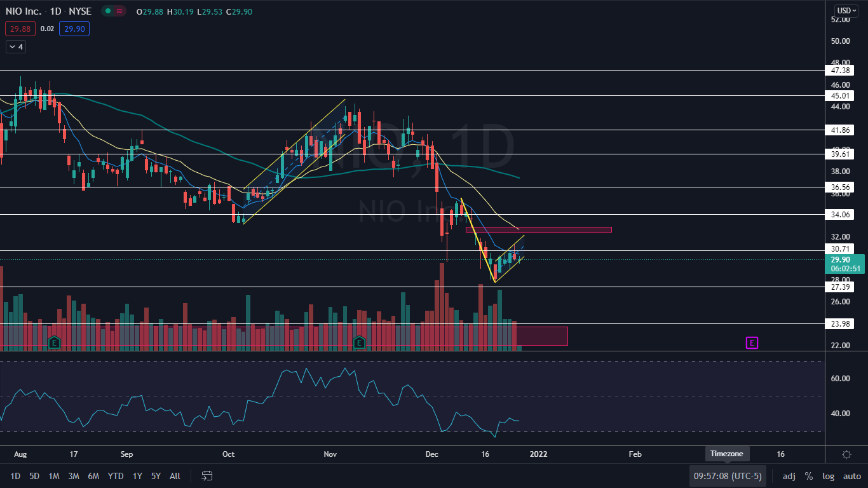Open the USD currency dropdown

tap(846, 11)
